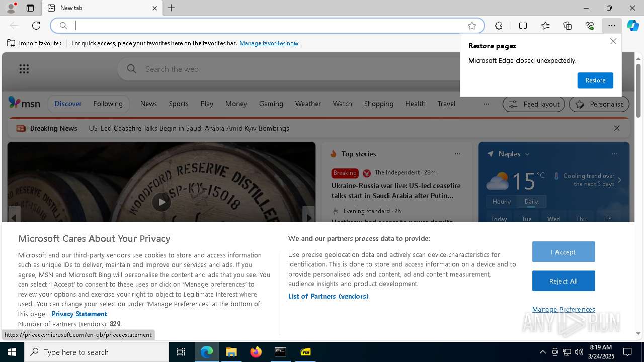
Task: Open the Edge profile icon
Action: (11, 8)
